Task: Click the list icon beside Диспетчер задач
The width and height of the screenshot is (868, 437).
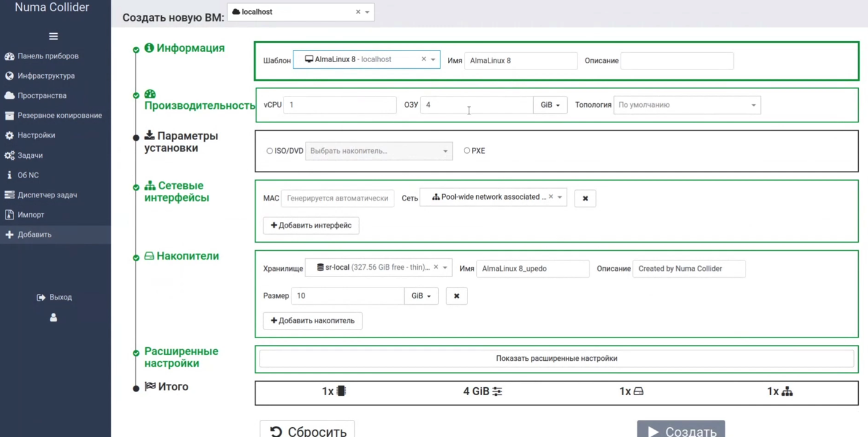Action: click(9, 195)
